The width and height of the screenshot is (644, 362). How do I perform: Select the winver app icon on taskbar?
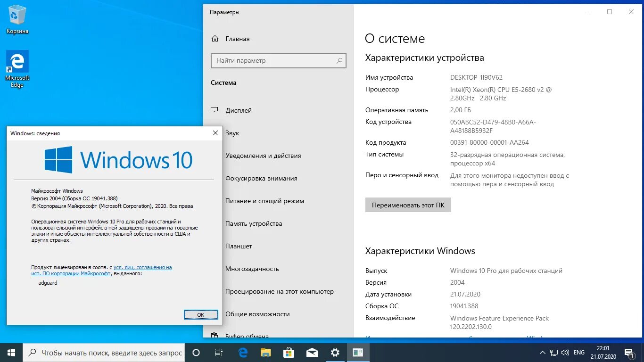358,353
